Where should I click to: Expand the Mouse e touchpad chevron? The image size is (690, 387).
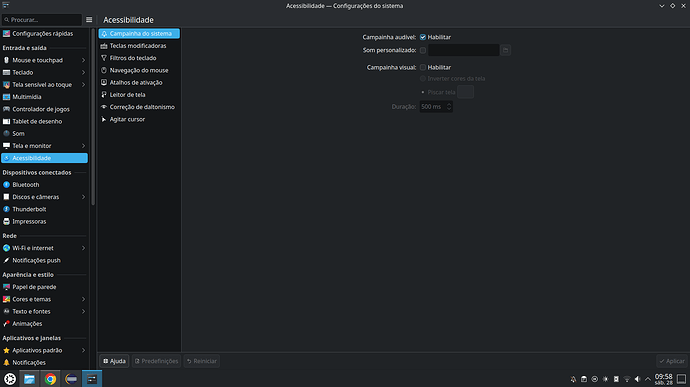click(83, 60)
